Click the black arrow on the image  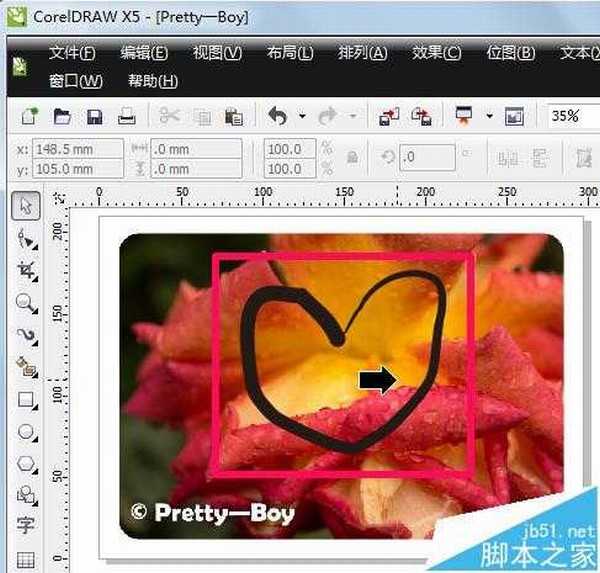click(377, 378)
